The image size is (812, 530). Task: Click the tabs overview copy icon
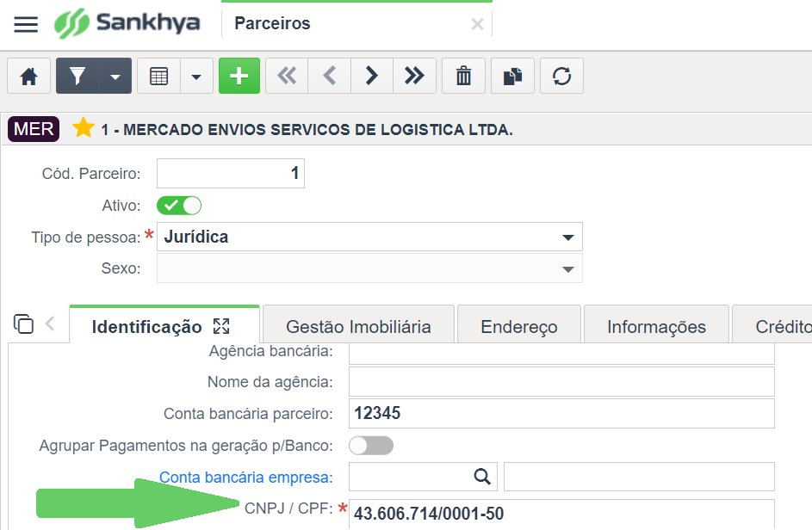(x=23, y=324)
